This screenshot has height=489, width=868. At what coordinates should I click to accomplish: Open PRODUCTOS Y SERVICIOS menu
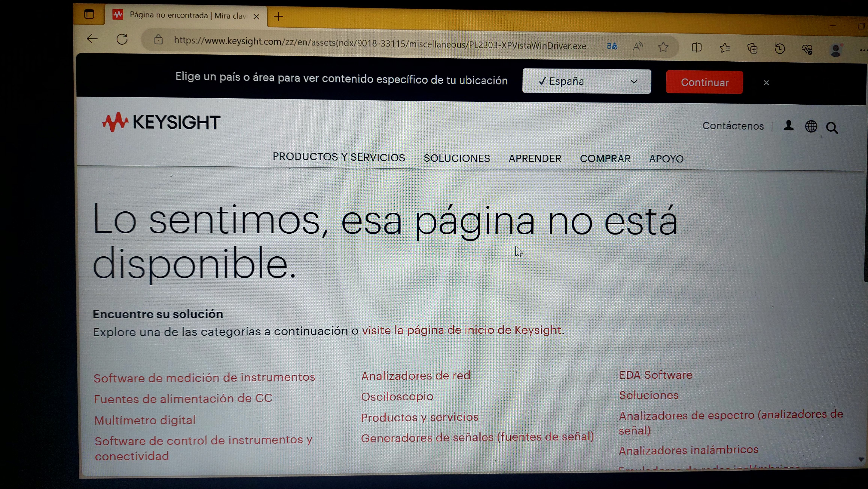click(339, 157)
